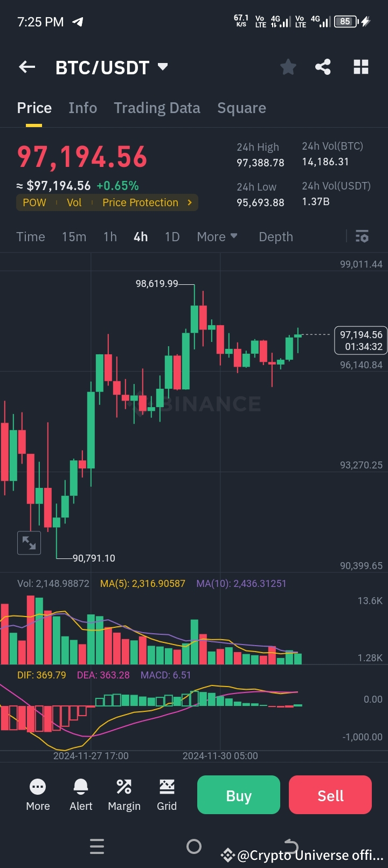
Task: Expand the More timeframes dropdown
Action: pos(217,236)
